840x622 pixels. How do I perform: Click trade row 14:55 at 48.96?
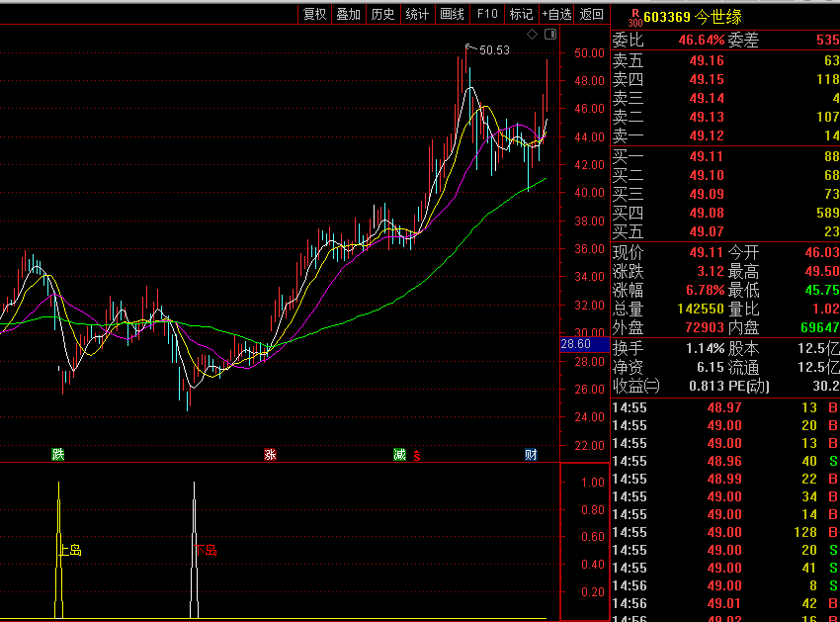pos(725,461)
